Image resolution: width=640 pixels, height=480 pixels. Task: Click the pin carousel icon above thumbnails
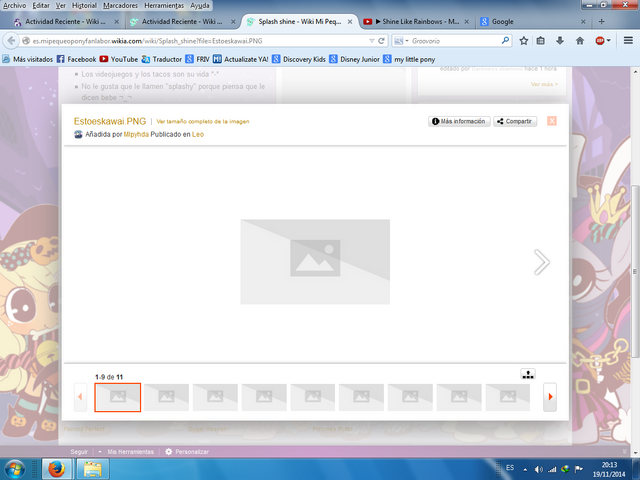[x=528, y=374]
